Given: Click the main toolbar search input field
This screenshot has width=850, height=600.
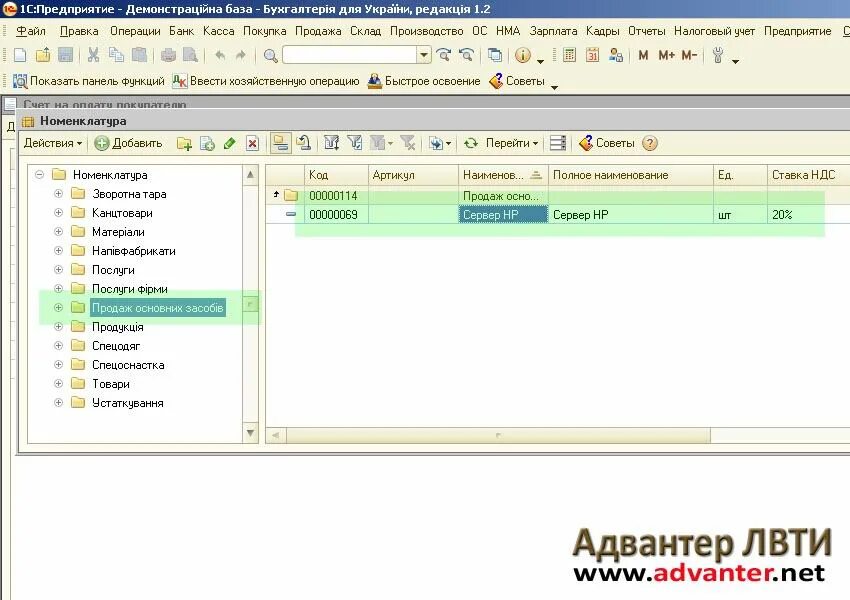Looking at the screenshot, I should coord(350,55).
